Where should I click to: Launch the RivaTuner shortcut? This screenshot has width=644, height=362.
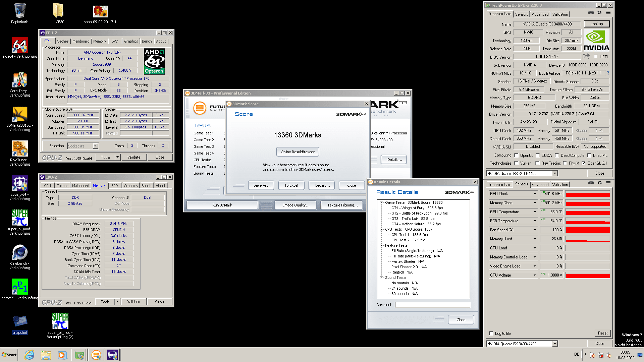coord(20,154)
